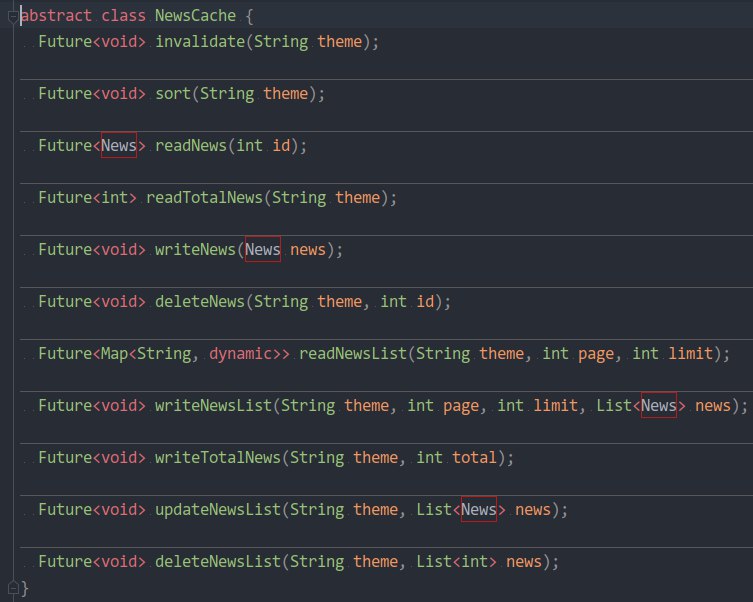Click the 'limit' parameter of readNewsList
Viewport: 753px width, 602px height.
pyautogui.click(x=690, y=353)
